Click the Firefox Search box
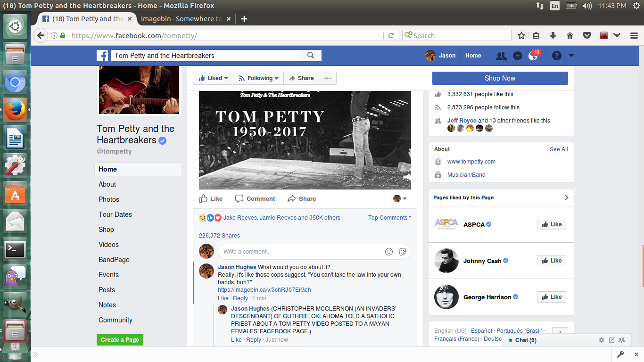 pyautogui.click(x=456, y=35)
